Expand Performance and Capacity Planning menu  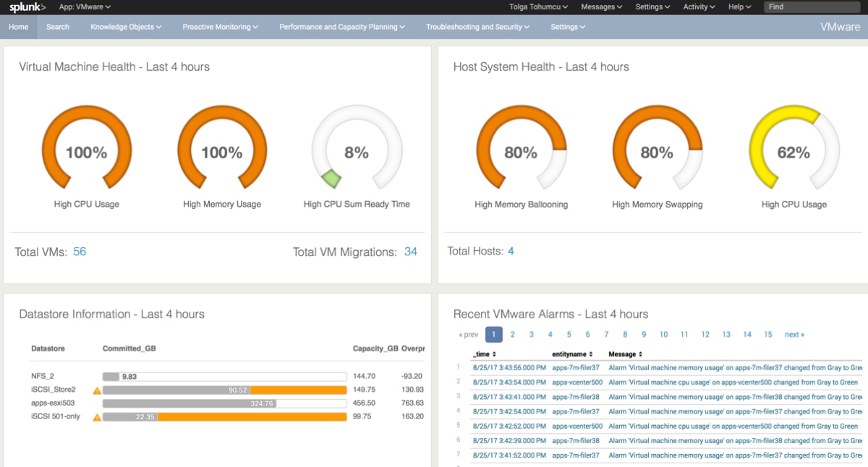tap(342, 27)
